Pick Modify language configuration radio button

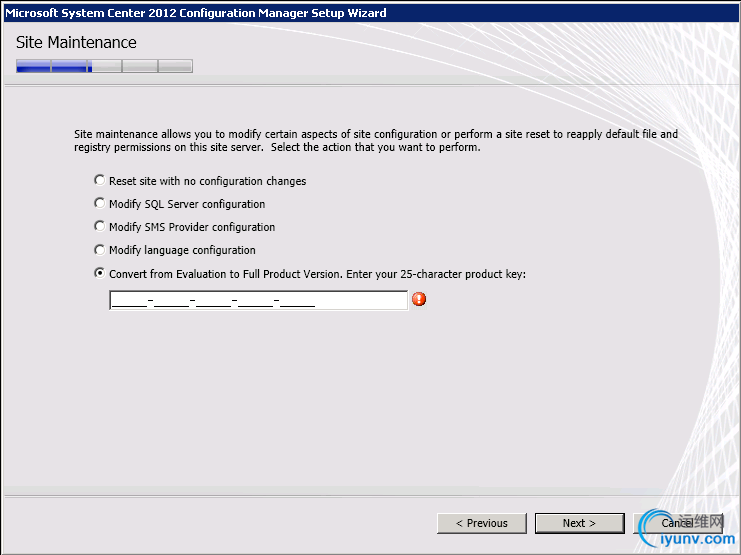(99, 250)
